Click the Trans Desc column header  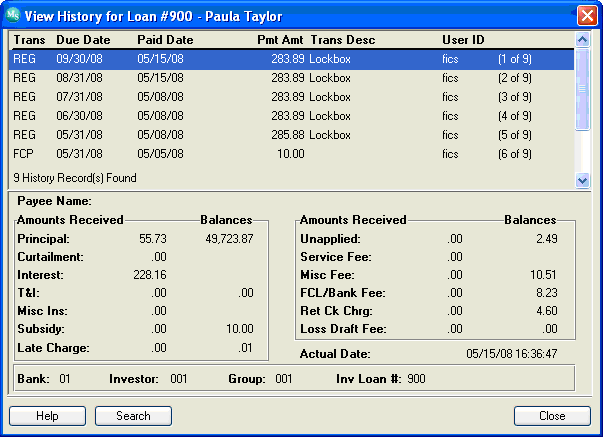[343, 40]
